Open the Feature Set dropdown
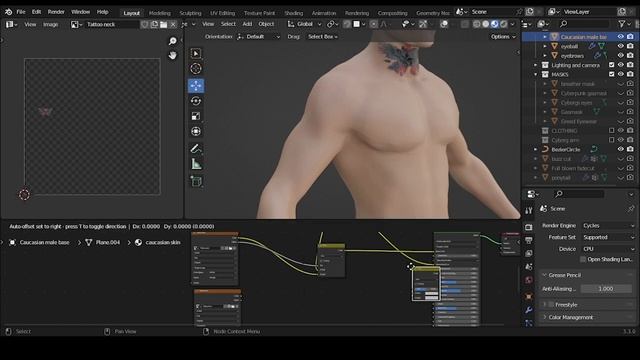This screenshot has width=640, height=360. [608, 237]
